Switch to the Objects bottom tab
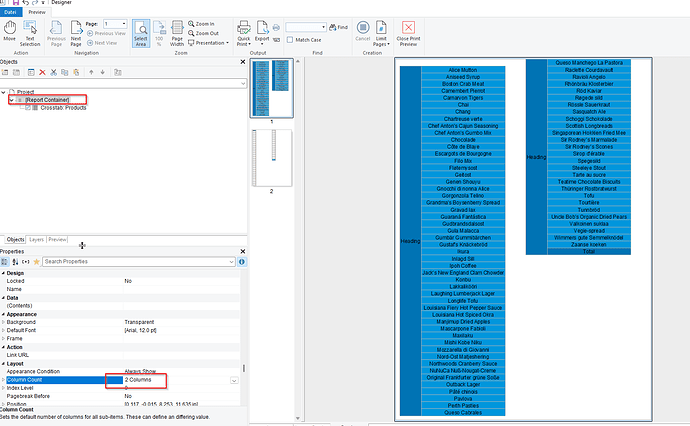This screenshot has width=690, height=426. (15, 240)
